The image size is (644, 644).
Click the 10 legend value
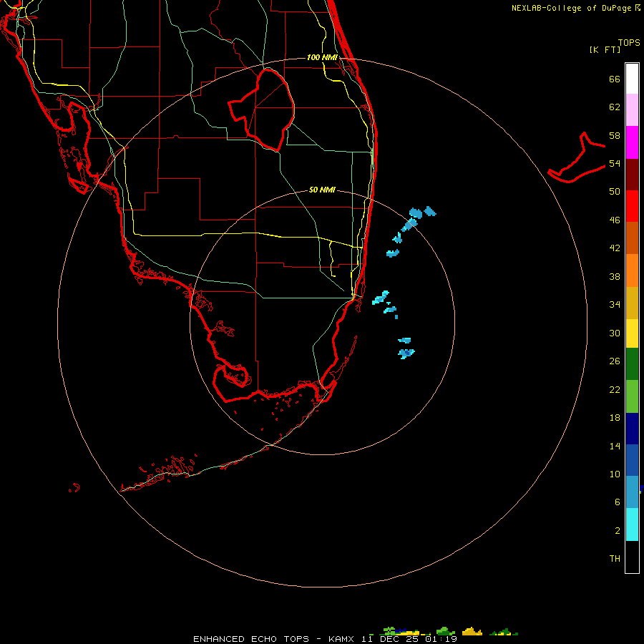(615, 474)
